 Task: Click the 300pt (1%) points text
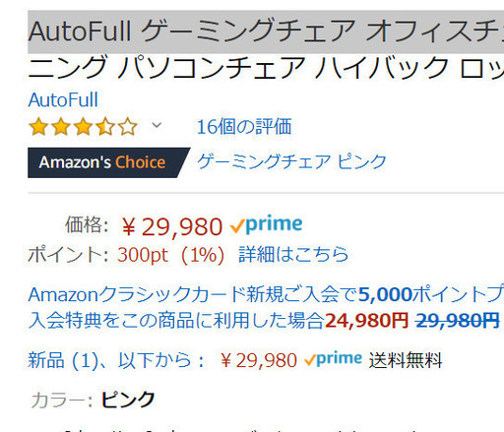coord(171,255)
